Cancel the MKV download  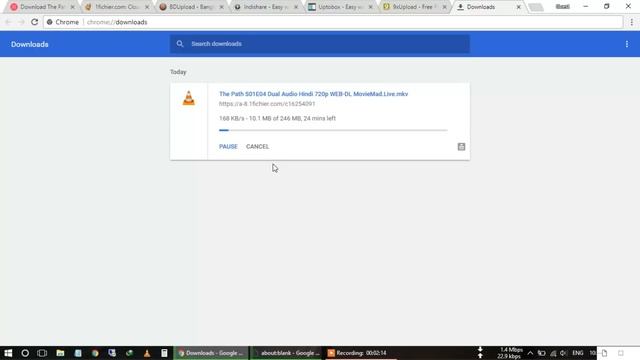[x=257, y=147]
